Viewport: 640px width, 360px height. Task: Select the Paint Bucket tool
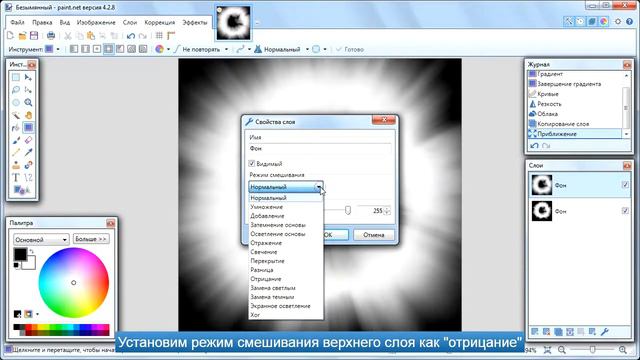16,128
